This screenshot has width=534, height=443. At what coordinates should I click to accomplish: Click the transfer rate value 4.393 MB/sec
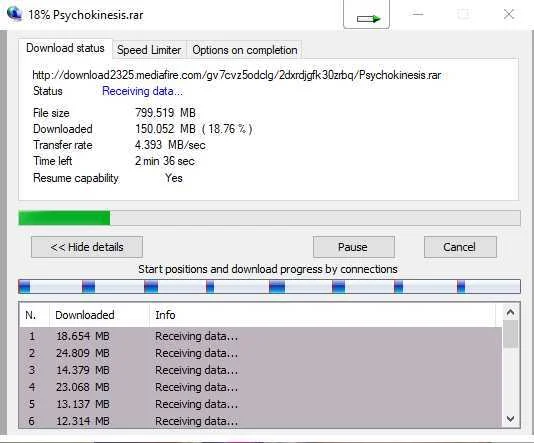tap(170, 145)
